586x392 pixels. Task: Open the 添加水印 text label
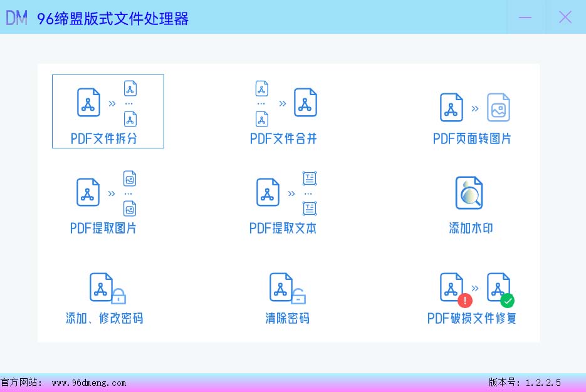click(x=471, y=229)
